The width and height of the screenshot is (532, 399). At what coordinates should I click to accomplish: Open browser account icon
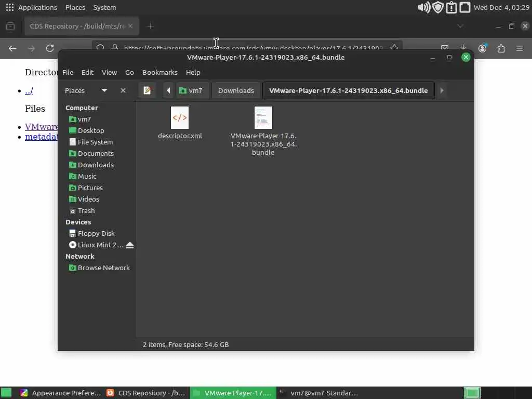click(482, 48)
